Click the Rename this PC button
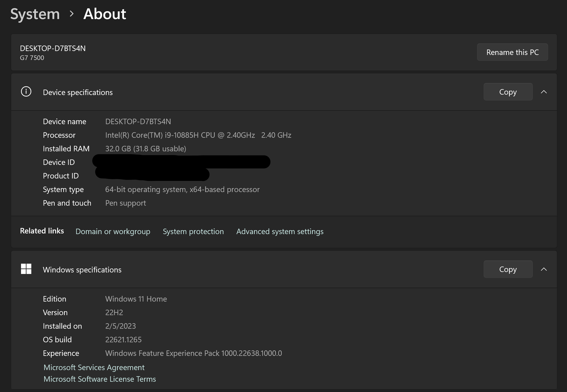The width and height of the screenshot is (567, 392). [512, 52]
